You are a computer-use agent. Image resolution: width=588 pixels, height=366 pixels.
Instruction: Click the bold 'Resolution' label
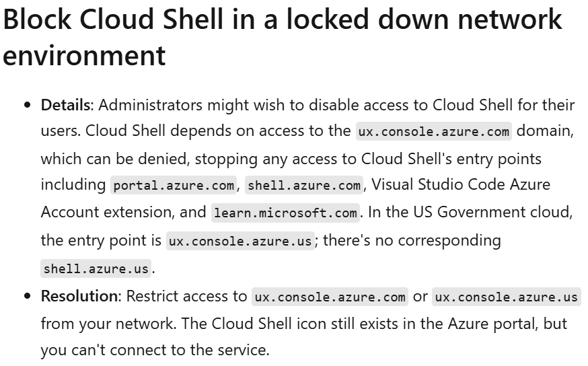point(79,296)
